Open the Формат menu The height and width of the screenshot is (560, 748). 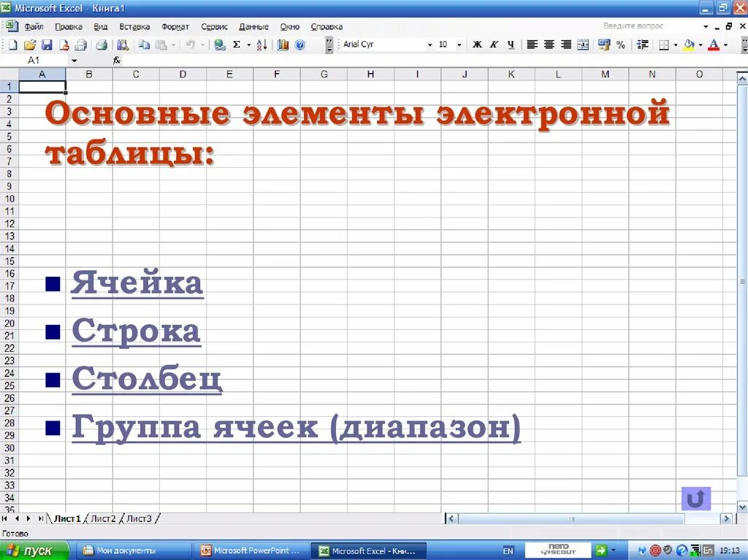[x=175, y=27]
